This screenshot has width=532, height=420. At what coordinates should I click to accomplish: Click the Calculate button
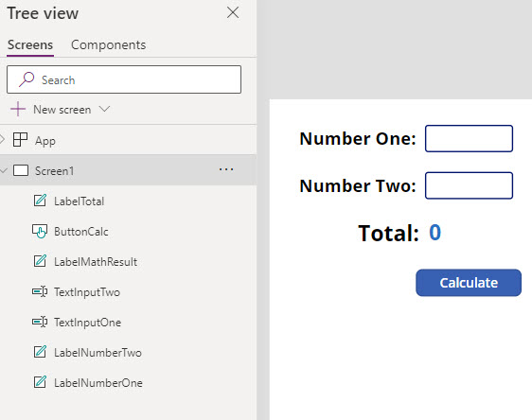469,283
